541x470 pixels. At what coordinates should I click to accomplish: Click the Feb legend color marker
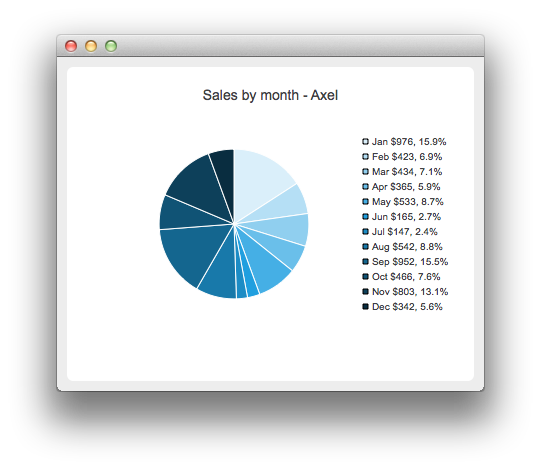click(365, 157)
